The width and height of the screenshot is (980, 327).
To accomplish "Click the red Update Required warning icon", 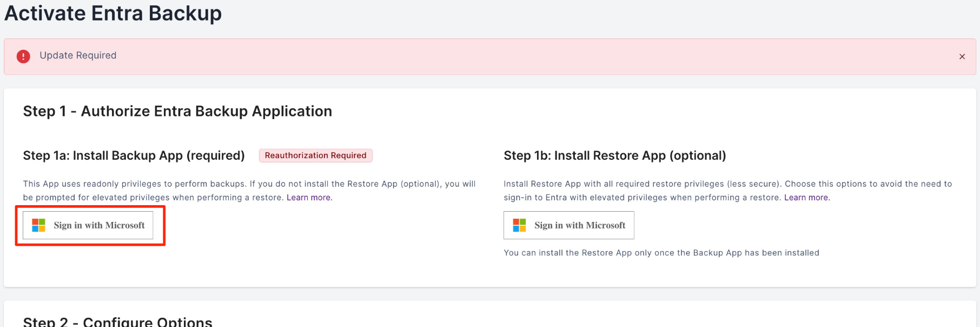I will (x=23, y=56).
